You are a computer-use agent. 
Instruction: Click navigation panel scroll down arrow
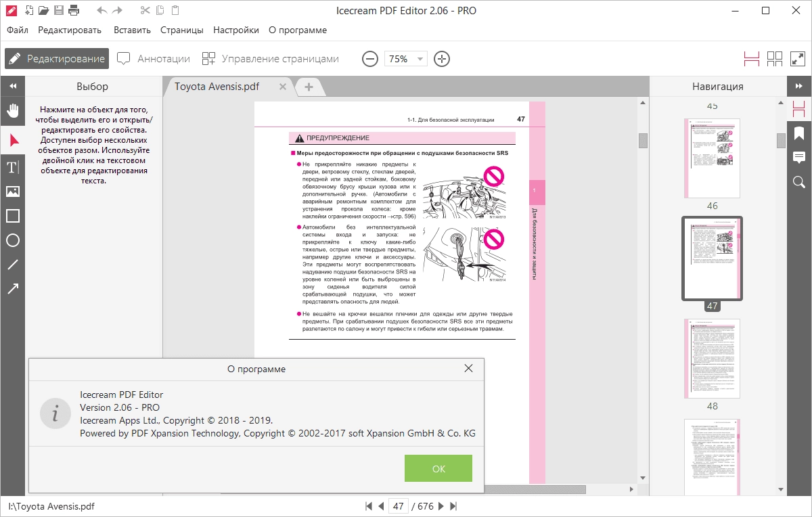tap(781, 490)
